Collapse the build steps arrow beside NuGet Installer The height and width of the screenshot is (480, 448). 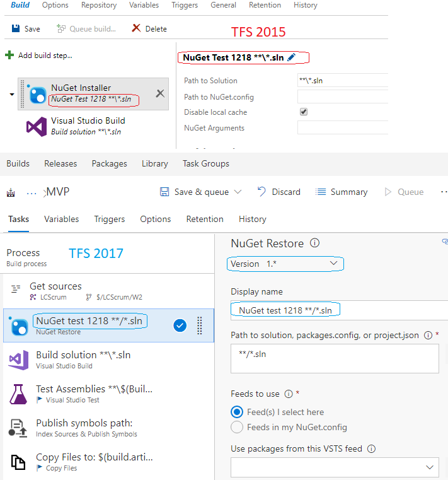[12, 94]
